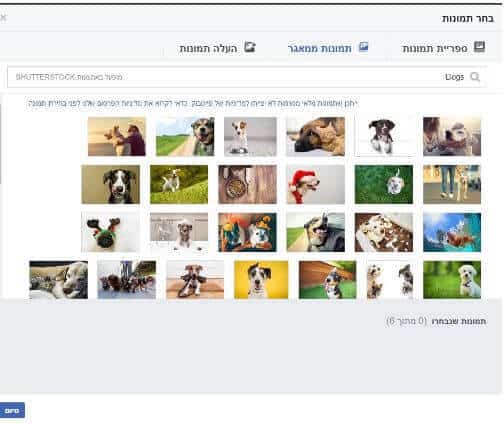Click the image library icon
This screenshot has width=504, height=424.
tap(479, 47)
